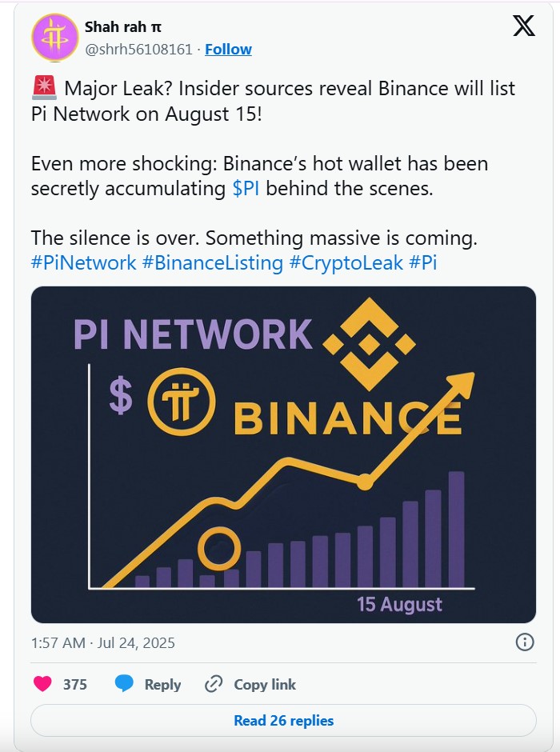
Task: Click the reply speech bubble icon
Action: pyautogui.click(x=123, y=684)
